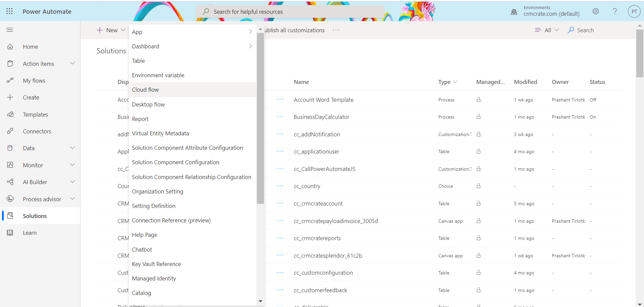Click the ellipsis next to cc_country
Viewport: 644px width, 307px height.
tap(280, 186)
